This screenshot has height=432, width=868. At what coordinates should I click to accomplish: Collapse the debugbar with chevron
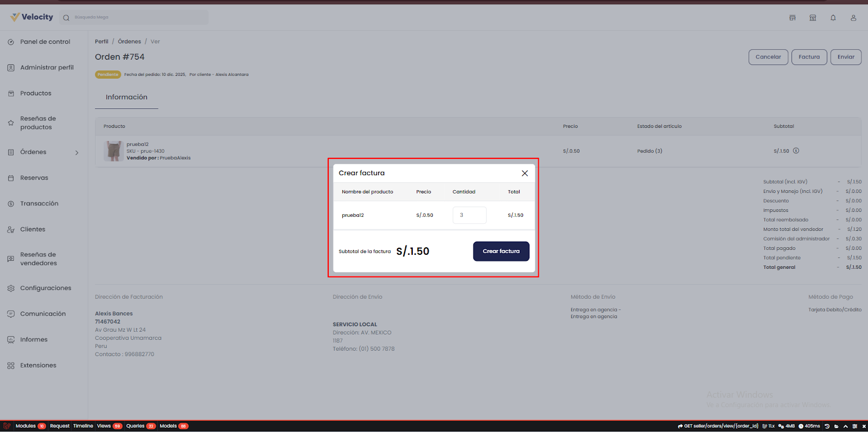tap(846, 426)
